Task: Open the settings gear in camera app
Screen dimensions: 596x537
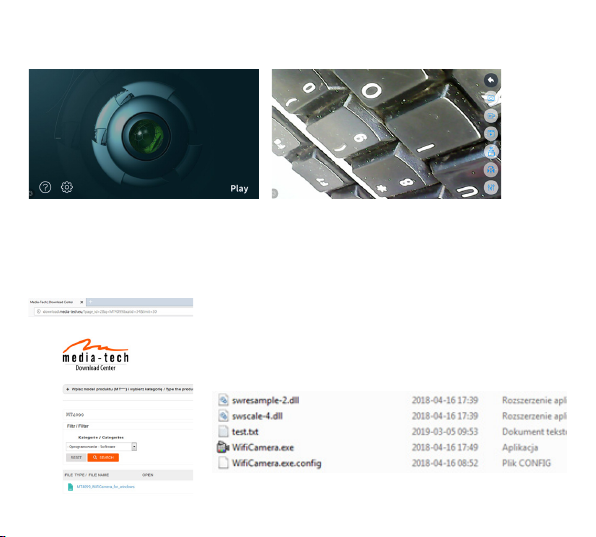Action: [67, 187]
